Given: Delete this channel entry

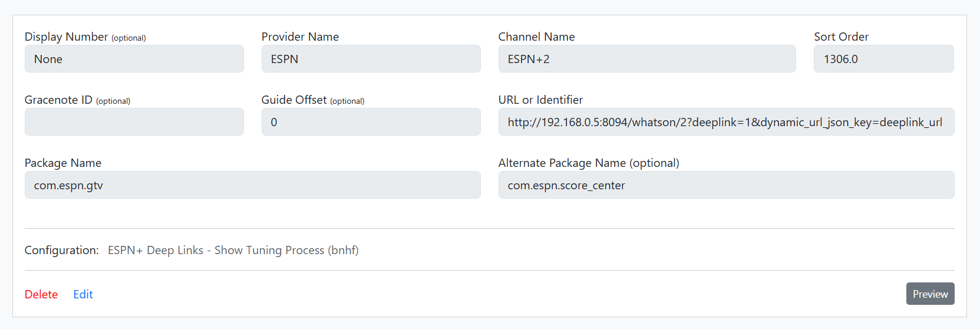Looking at the screenshot, I should pyautogui.click(x=41, y=294).
